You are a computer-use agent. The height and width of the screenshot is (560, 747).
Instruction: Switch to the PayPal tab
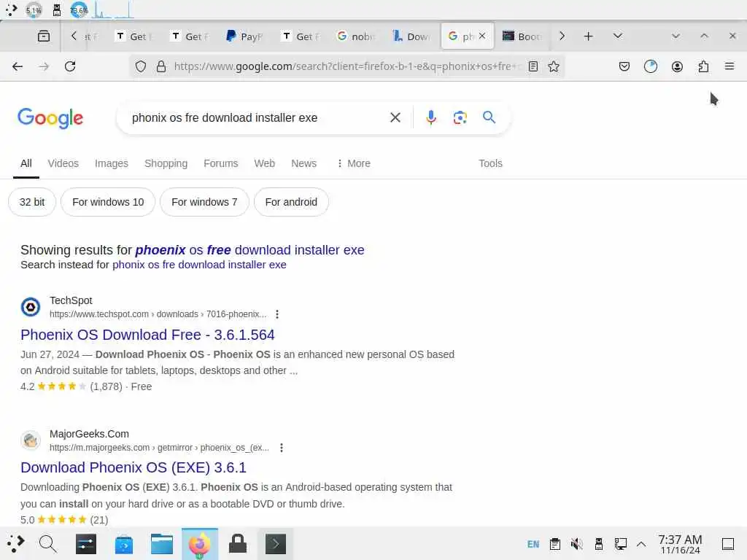click(x=244, y=36)
